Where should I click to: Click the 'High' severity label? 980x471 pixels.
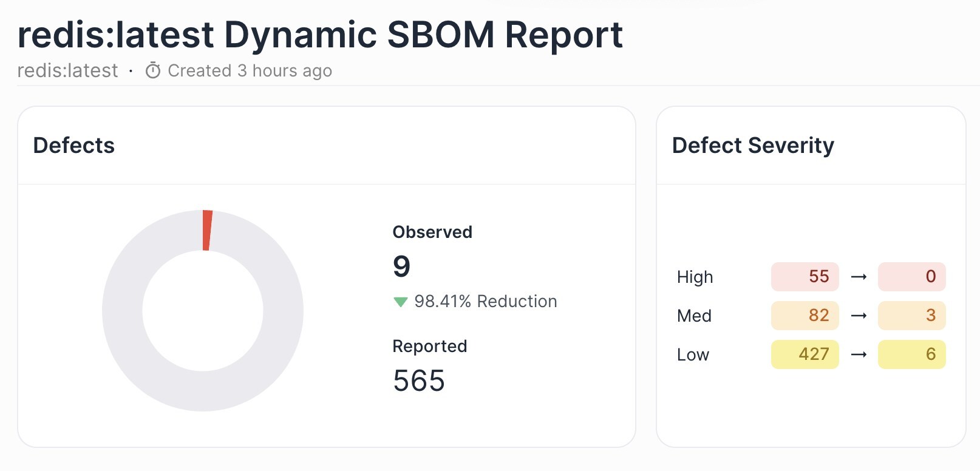click(x=695, y=277)
